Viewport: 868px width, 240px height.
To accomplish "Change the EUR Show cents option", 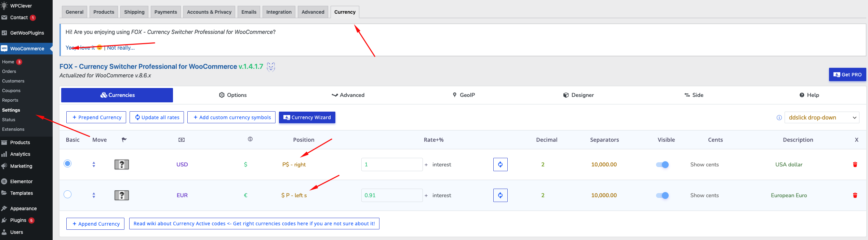I will (705, 195).
